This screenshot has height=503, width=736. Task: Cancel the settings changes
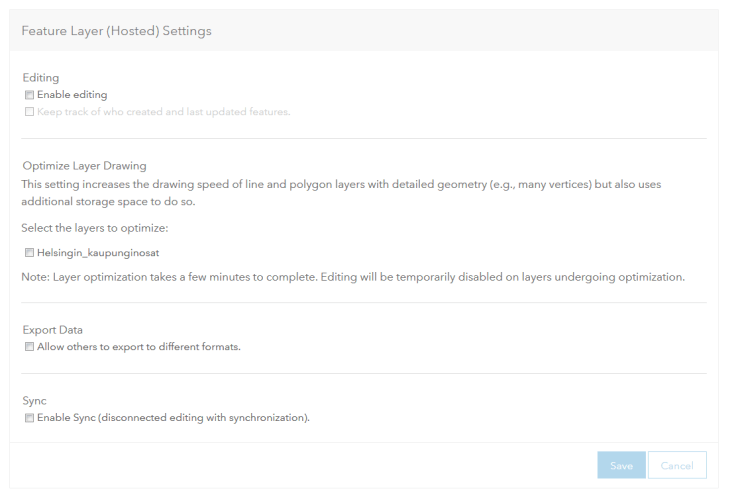tap(677, 465)
